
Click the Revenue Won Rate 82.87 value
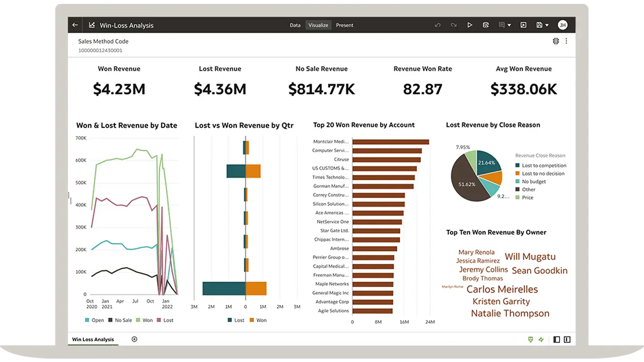pos(423,89)
